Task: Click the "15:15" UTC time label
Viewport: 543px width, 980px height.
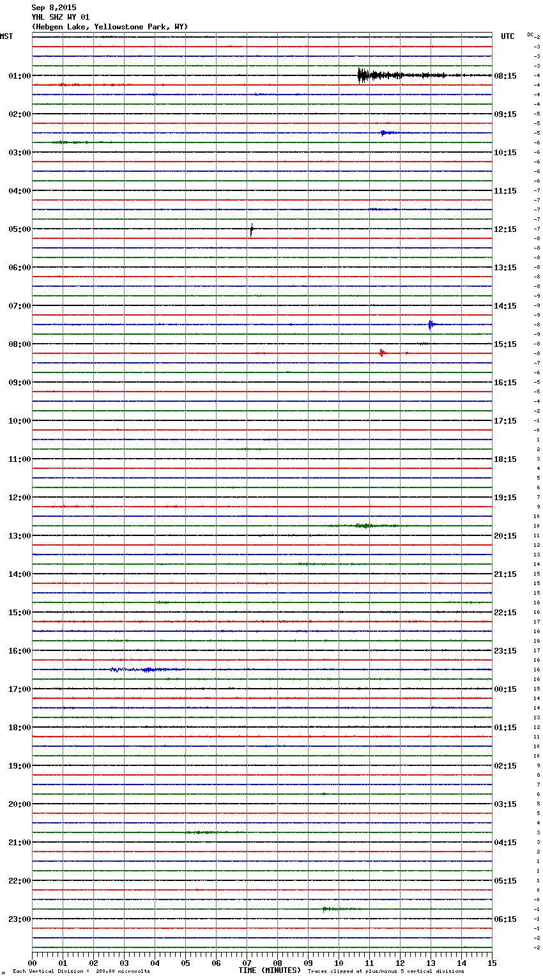Action: pos(505,344)
